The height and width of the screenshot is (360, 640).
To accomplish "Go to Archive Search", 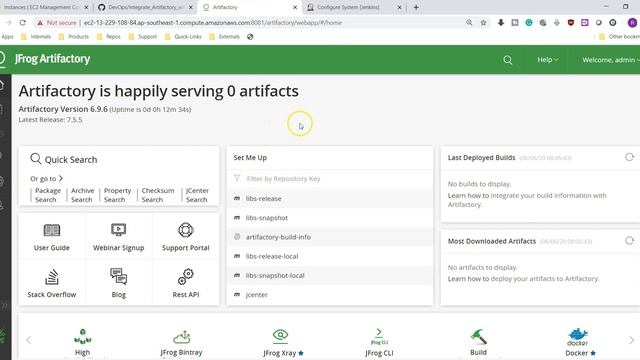I will 82,195.
